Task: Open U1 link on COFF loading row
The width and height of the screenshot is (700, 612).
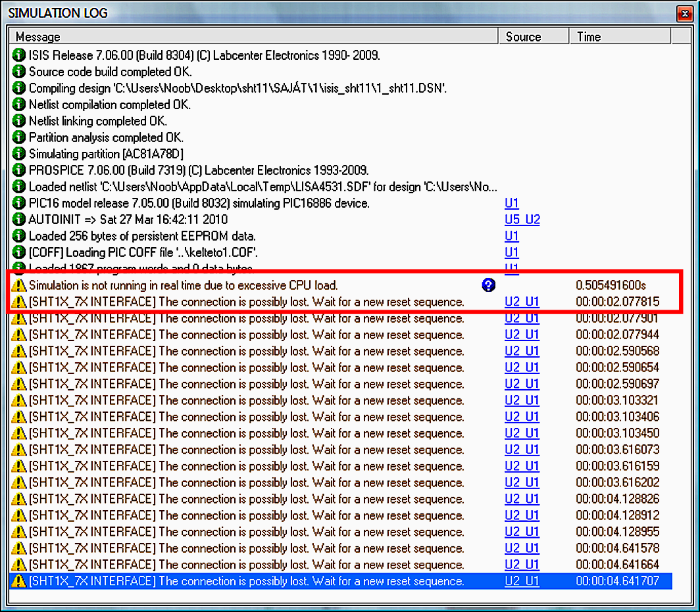Action: tap(512, 252)
